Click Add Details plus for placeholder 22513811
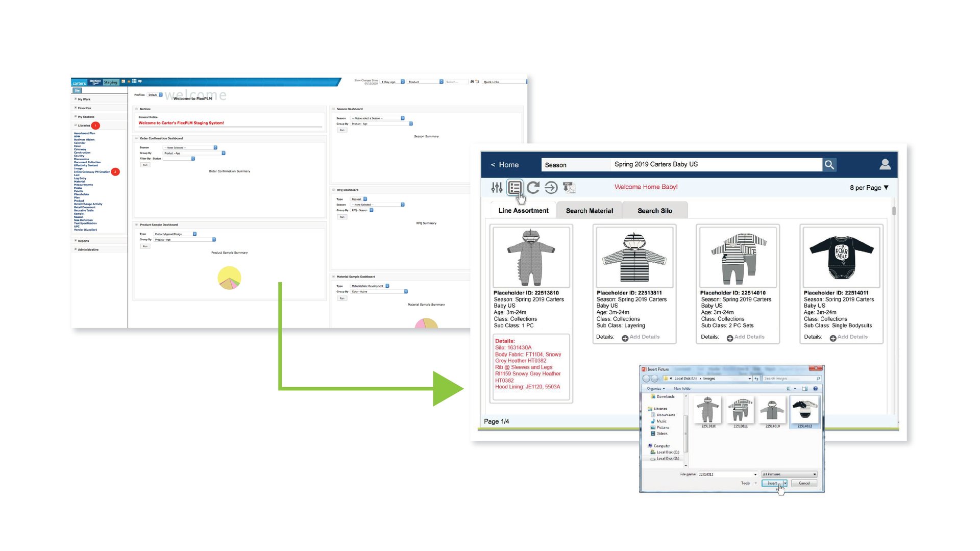The height and width of the screenshot is (551, 980). click(x=625, y=338)
